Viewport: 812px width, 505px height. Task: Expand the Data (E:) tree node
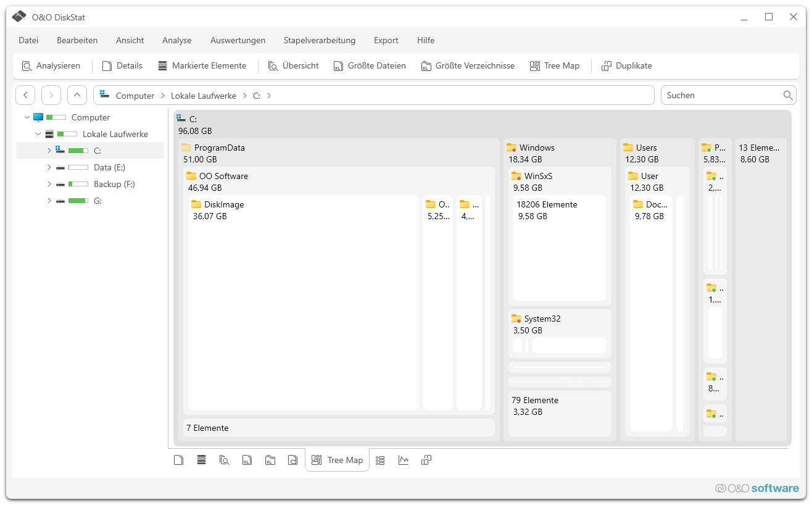pos(49,167)
